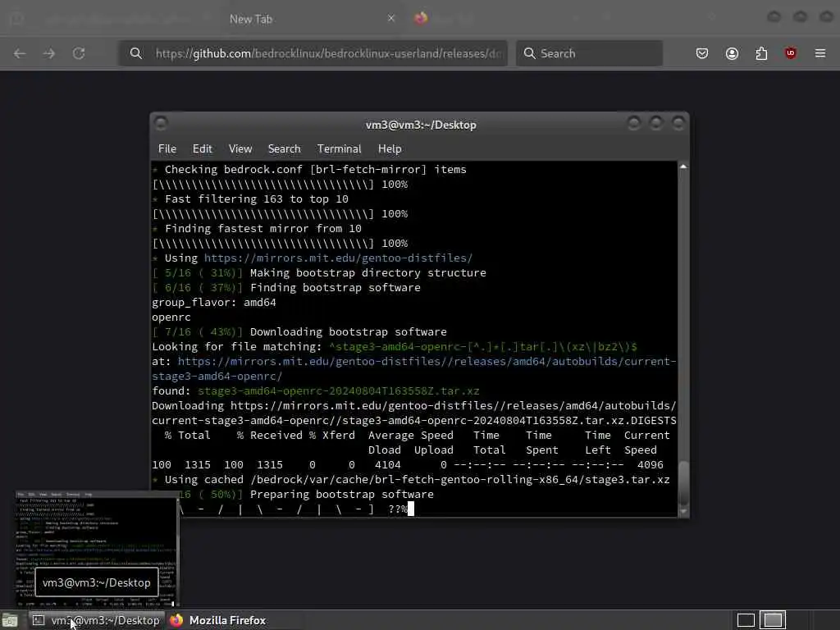Open the terminal Help menu

point(390,149)
